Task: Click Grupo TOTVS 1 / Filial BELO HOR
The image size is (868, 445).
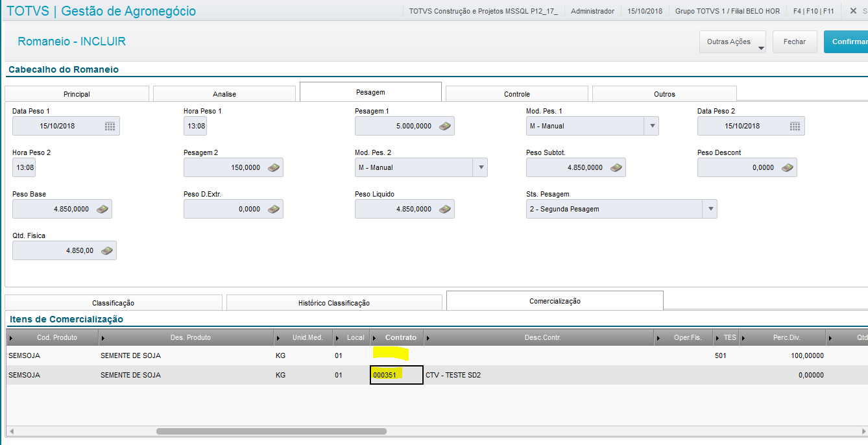Action: pos(727,11)
